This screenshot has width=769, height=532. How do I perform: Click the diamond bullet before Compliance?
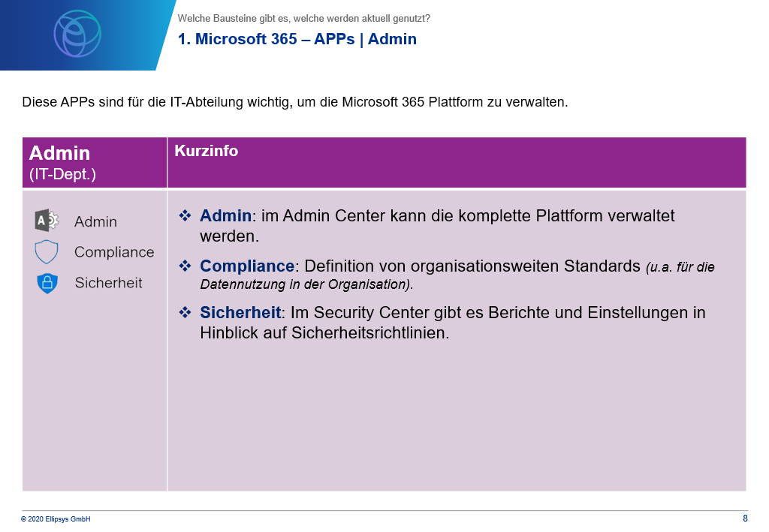pos(185,266)
